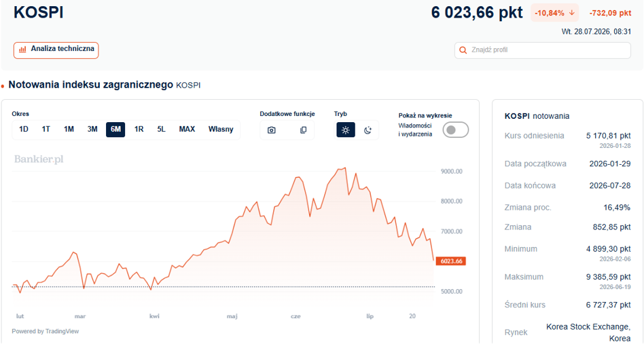The image size is (644, 344).
Task: Click the Zmiana value 852,85 pkt
Action: pyautogui.click(x=612, y=227)
